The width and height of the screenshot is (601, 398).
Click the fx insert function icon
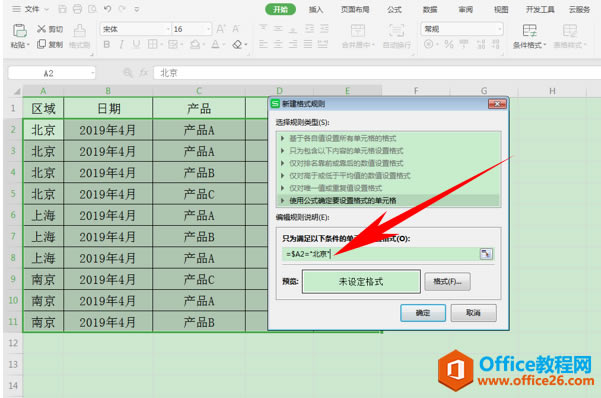pyautogui.click(x=144, y=72)
